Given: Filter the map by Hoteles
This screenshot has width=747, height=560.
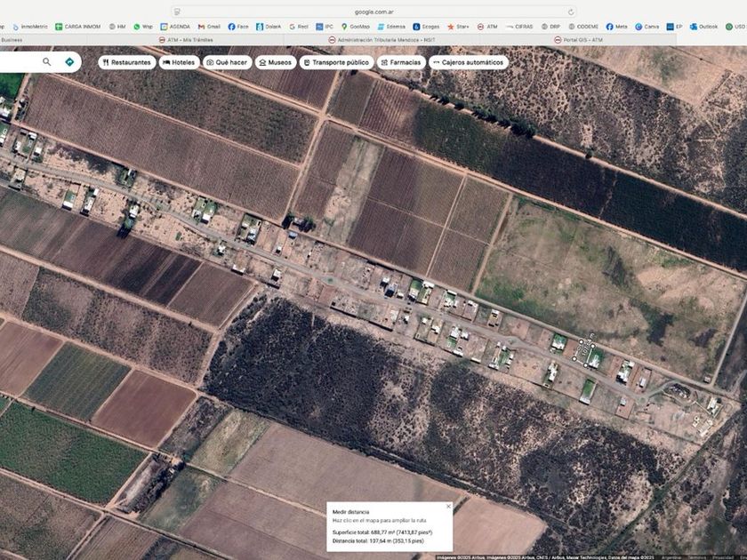Looking at the screenshot, I should (179, 62).
